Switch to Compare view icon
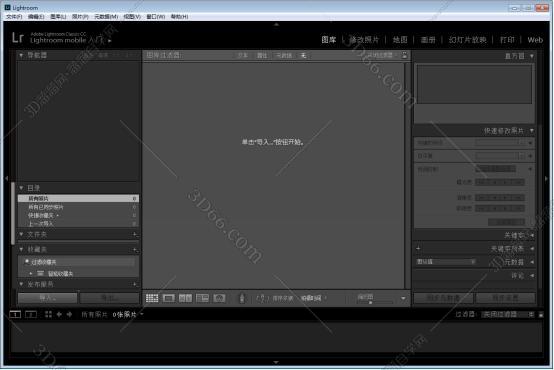 [185, 298]
